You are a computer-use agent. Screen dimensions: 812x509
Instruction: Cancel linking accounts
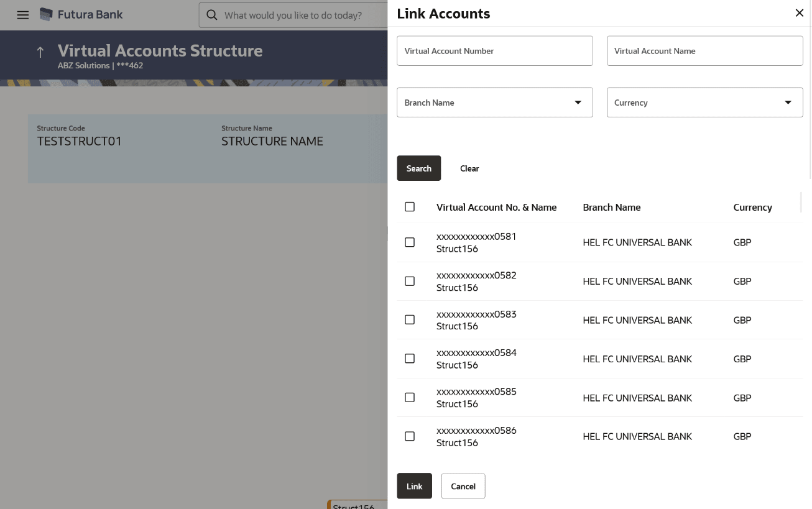[463, 486]
